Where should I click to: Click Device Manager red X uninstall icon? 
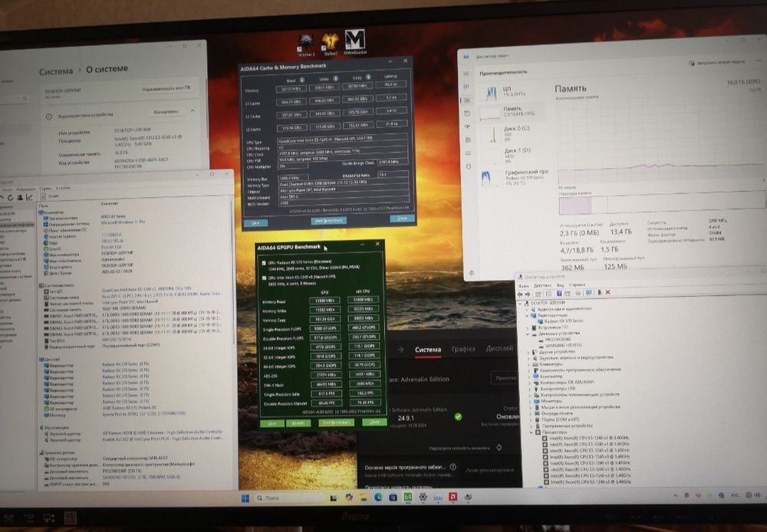(x=607, y=292)
